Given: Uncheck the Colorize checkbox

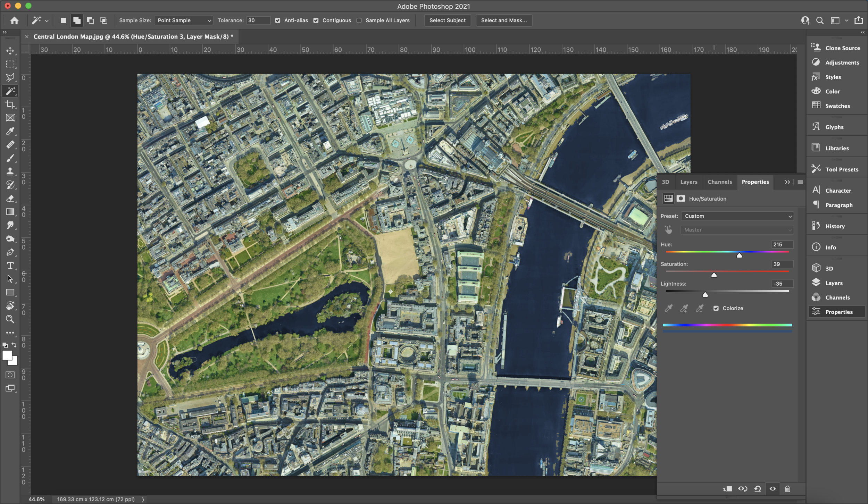Looking at the screenshot, I should point(716,308).
